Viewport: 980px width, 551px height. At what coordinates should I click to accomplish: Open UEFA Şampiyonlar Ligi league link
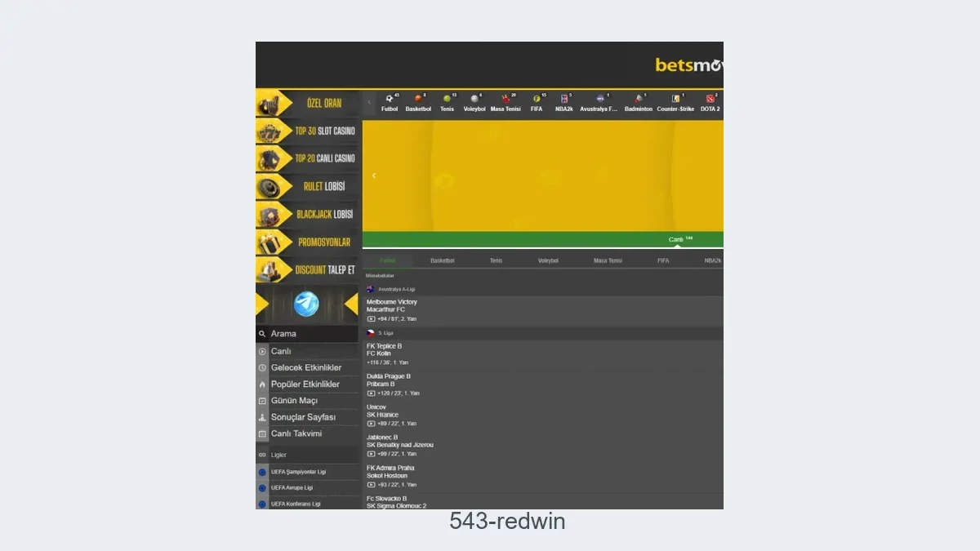[298, 472]
